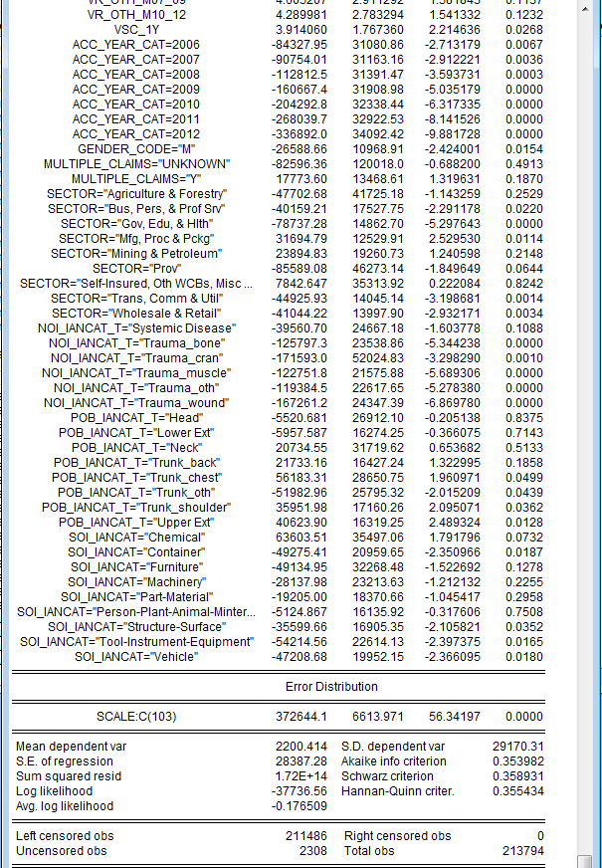
Task: Click the VR_OTH_M10_12 variable label
Action: [136, 14]
